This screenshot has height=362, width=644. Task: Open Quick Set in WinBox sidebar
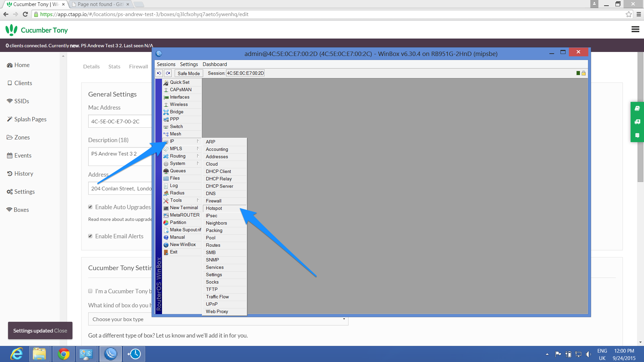(182, 82)
